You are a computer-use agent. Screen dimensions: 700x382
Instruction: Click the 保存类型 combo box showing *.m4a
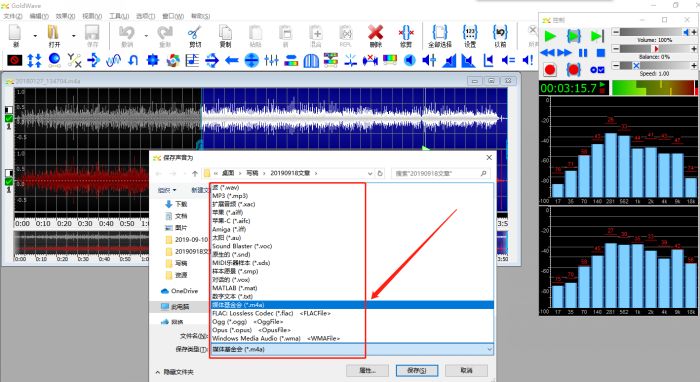point(352,349)
